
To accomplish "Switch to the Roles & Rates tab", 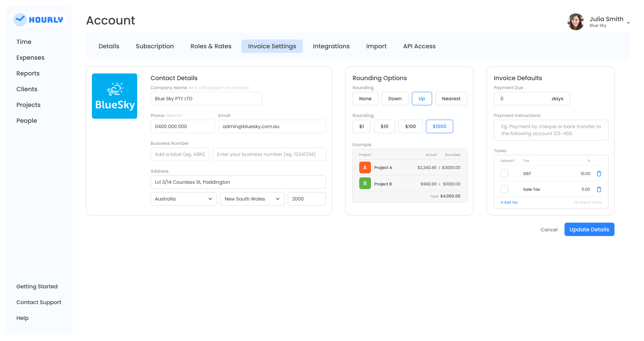I will pyautogui.click(x=211, y=46).
